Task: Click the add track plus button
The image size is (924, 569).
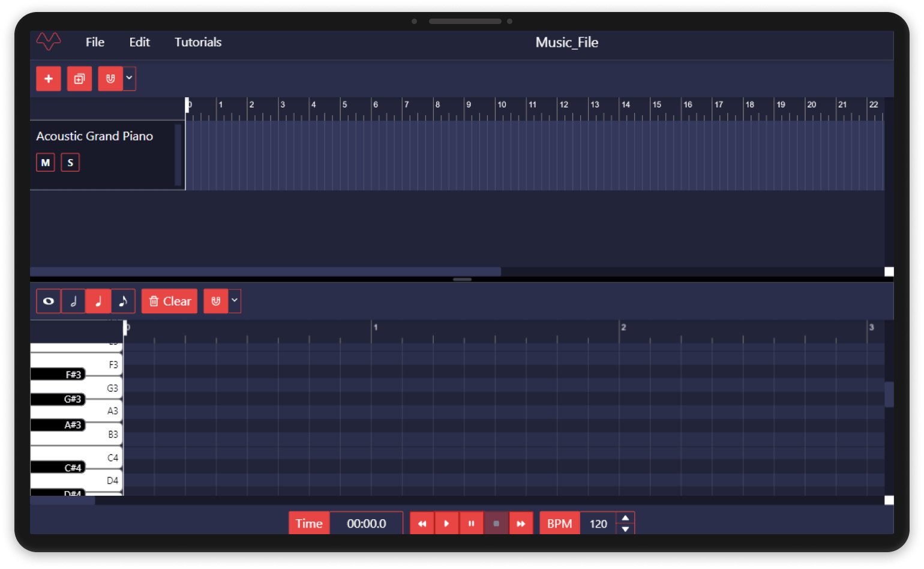Action: click(x=49, y=79)
